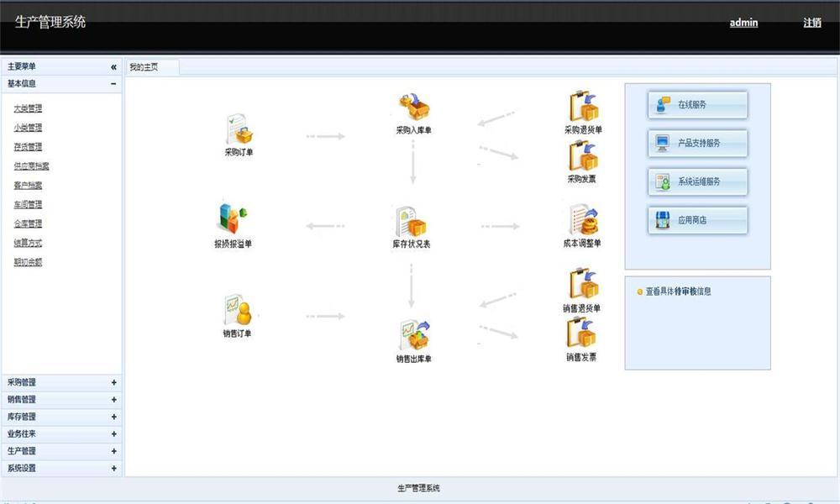The image size is (840, 504).
Task: Click the 在线服务 button
Action: [x=697, y=104]
